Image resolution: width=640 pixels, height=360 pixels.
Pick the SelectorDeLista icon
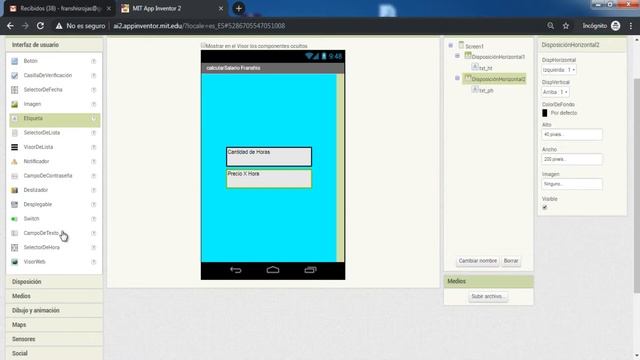(15, 133)
